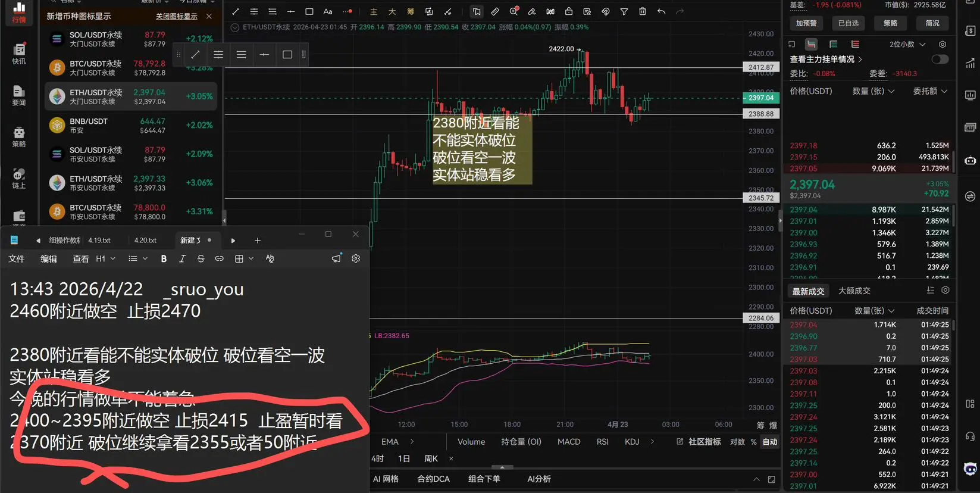Click the zoom magnifier tool icon
The image size is (980, 493).
514,11
